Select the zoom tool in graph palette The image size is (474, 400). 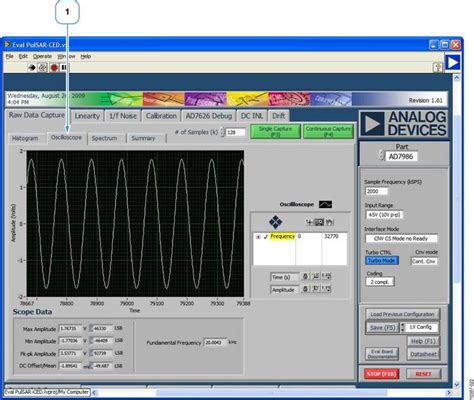pyautogui.click(x=319, y=222)
